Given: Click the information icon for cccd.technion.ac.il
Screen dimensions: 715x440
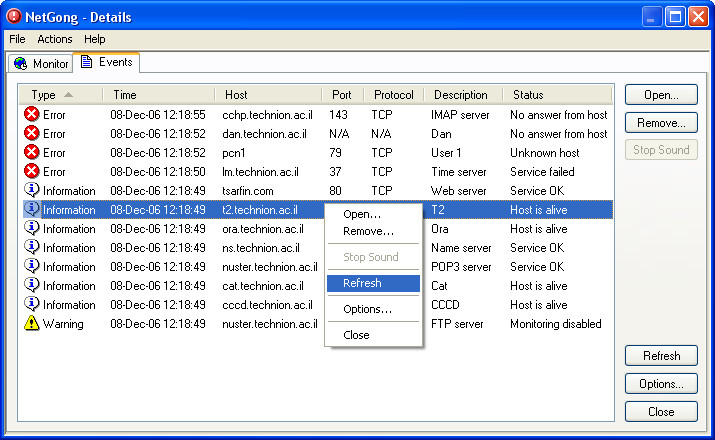Looking at the screenshot, I should [31, 304].
